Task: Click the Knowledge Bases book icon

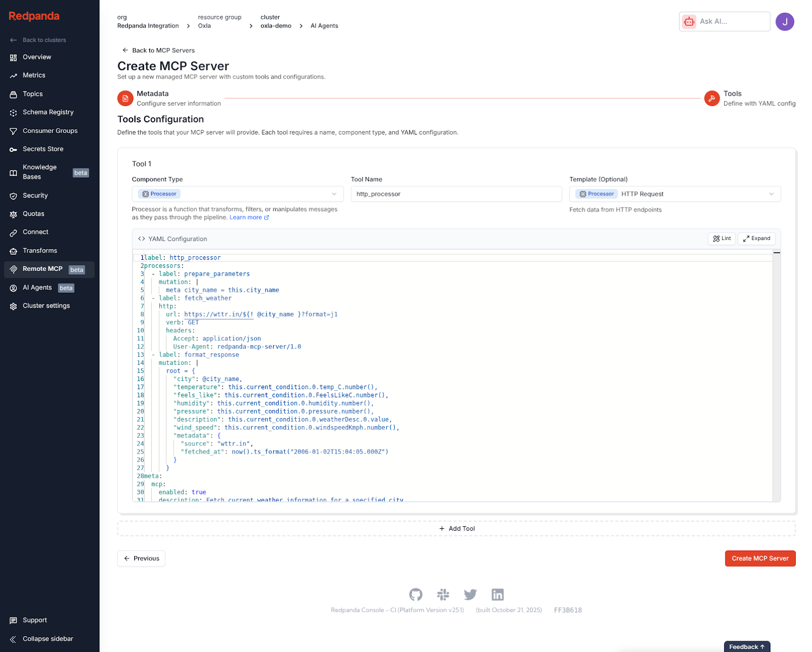Action: click(x=13, y=173)
